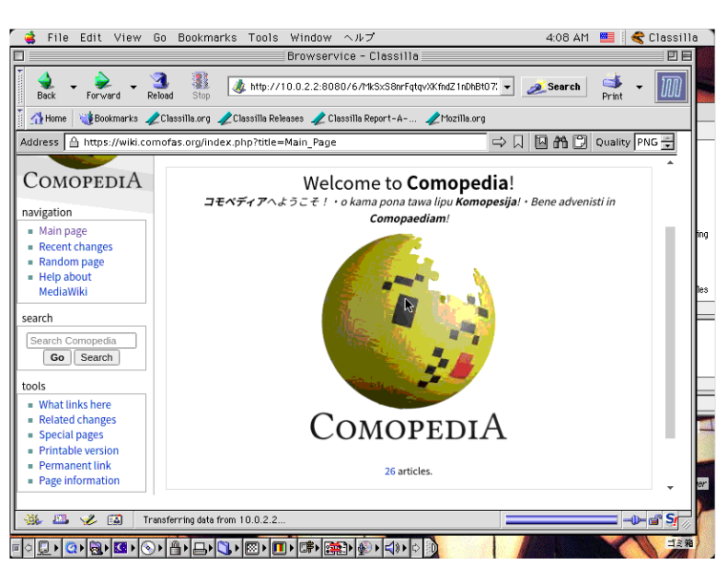Click the printer control strip module
This screenshot has height=570, width=728.
tap(199, 549)
